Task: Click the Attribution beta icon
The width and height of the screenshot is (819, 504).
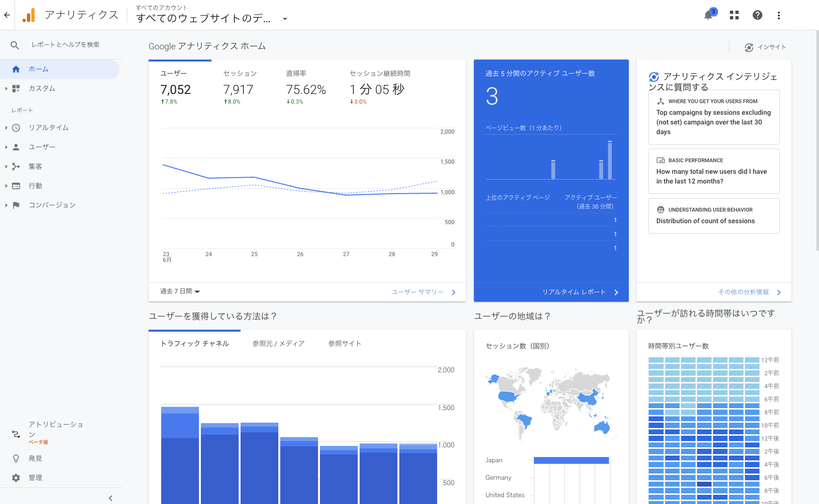Action: (x=16, y=434)
